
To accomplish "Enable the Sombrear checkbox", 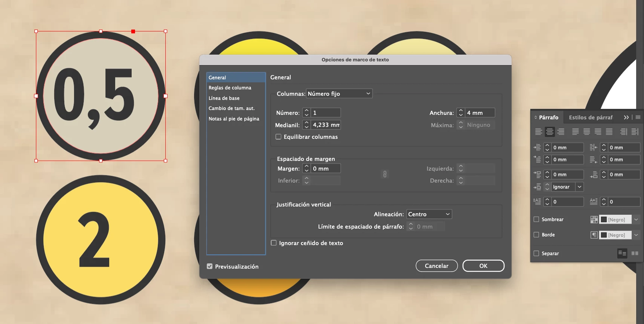I will pyautogui.click(x=536, y=219).
